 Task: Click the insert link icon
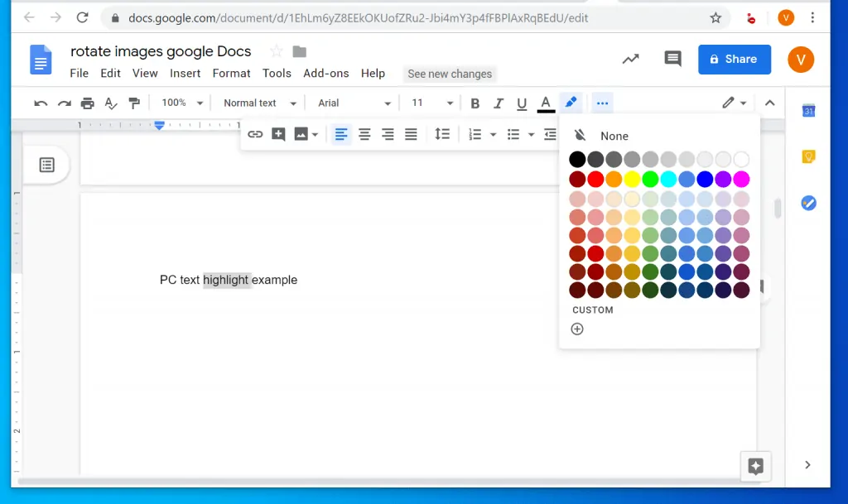255,135
